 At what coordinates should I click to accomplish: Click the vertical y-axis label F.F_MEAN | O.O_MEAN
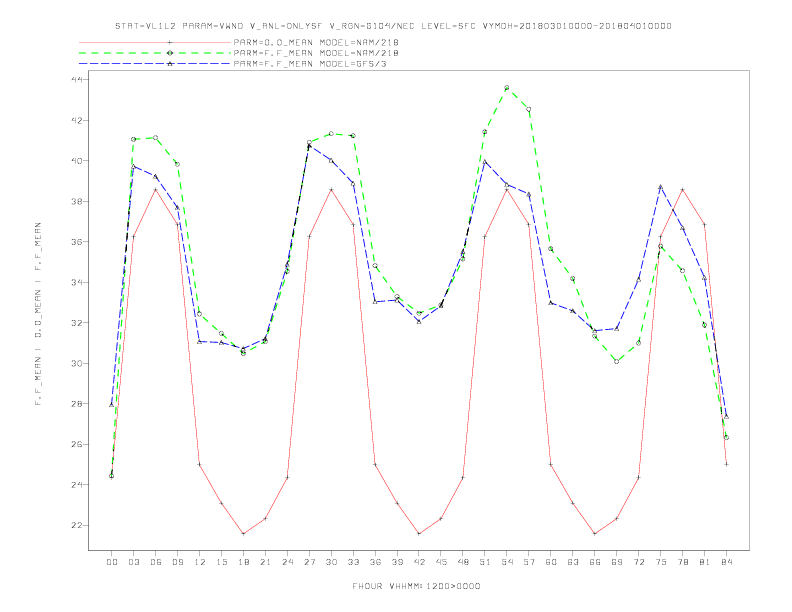(x=38, y=314)
